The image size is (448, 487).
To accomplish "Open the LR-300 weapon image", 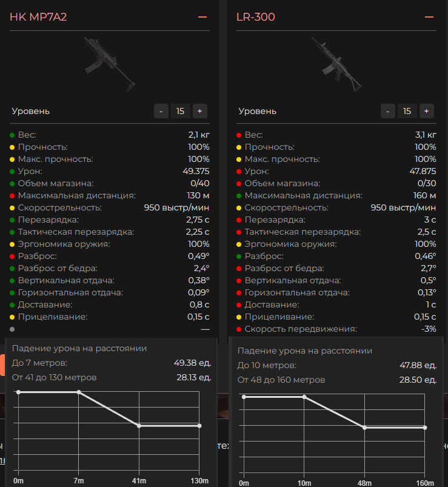I will [x=336, y=65].
